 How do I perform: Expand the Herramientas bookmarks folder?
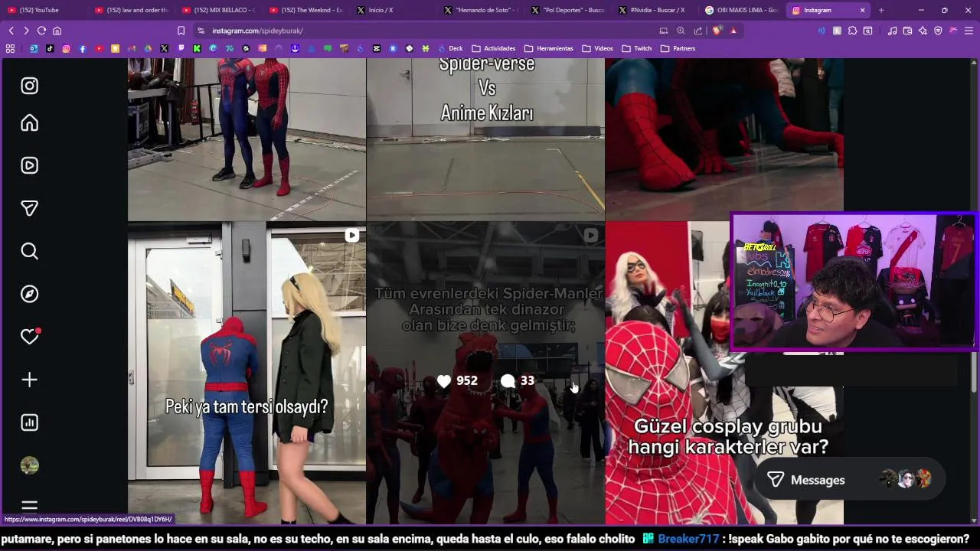coord(549,48)
